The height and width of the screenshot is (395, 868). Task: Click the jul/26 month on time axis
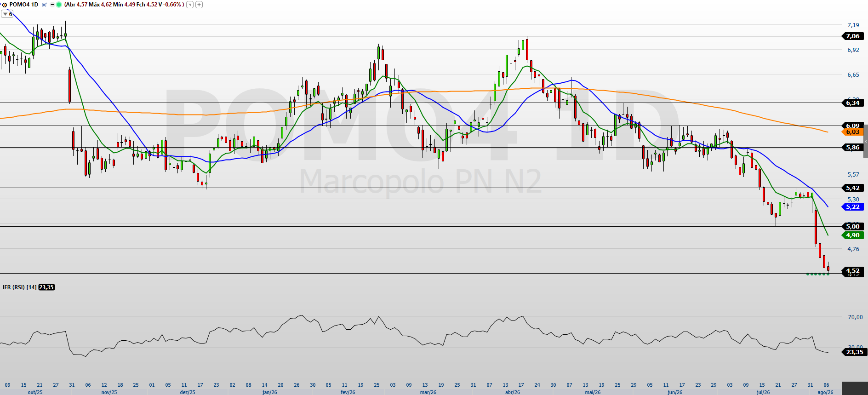point(763,392)
